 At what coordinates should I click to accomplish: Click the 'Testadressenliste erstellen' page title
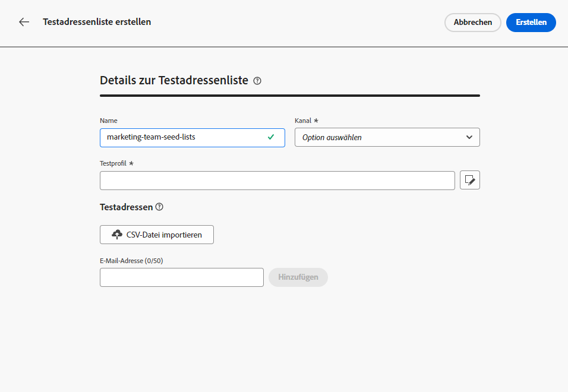[97, 22]
